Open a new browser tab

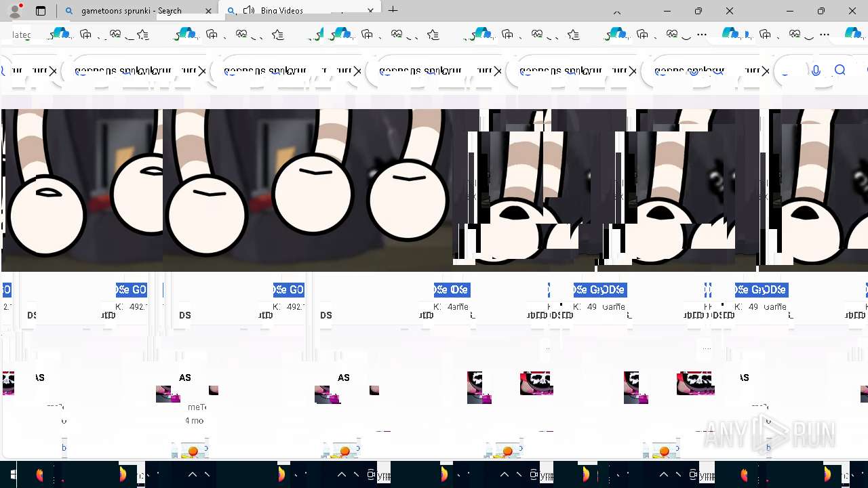[x=393, y=10]
